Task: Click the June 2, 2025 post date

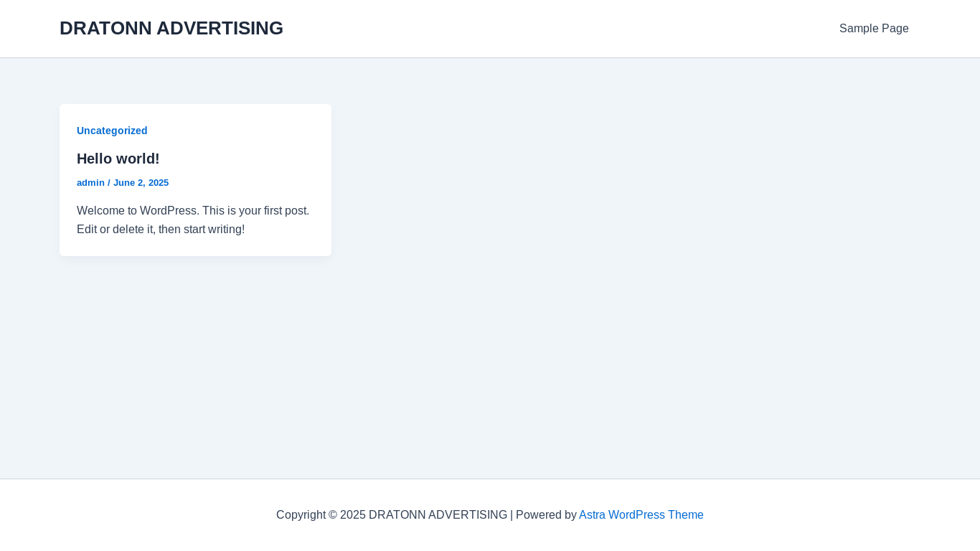Action: pos(141,183)
